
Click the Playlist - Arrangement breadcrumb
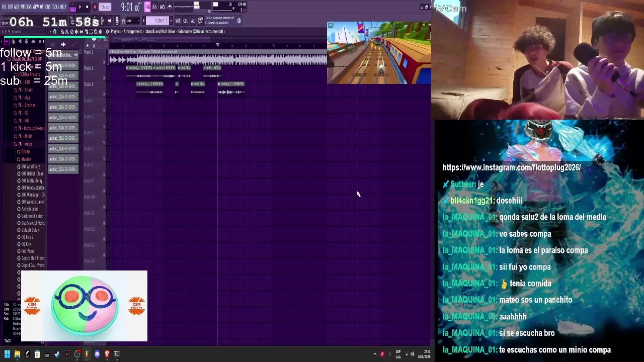click(126, 31)
